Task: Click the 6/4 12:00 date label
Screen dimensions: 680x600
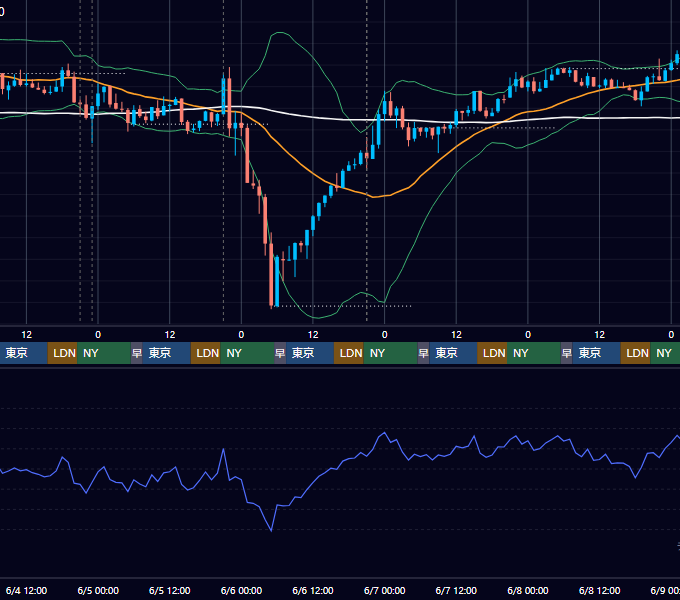Action: [26, 590]
